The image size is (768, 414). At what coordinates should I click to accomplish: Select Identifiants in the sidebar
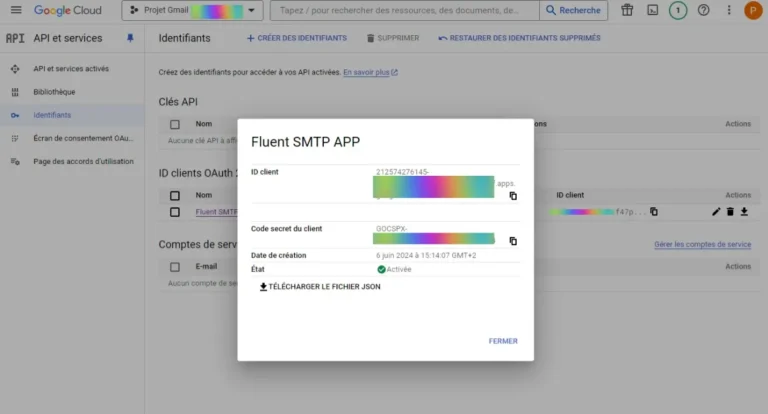72,115
